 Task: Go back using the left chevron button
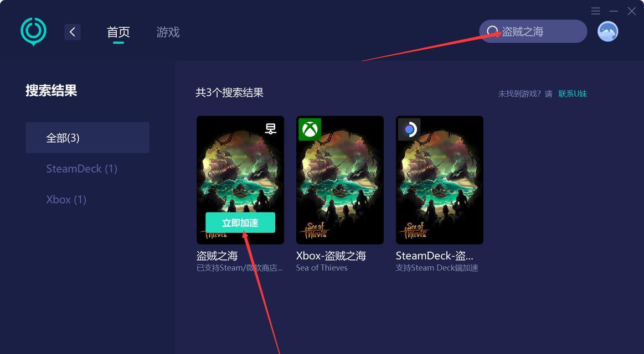click(x=73, y=32)
